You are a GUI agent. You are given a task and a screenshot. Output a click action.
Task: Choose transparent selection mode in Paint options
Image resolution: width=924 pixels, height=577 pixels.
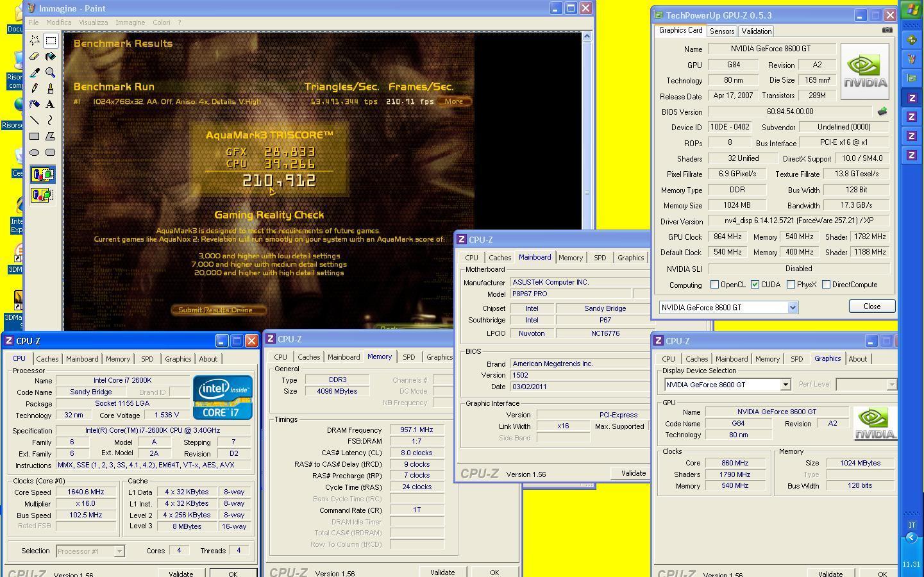click(42, 194)
